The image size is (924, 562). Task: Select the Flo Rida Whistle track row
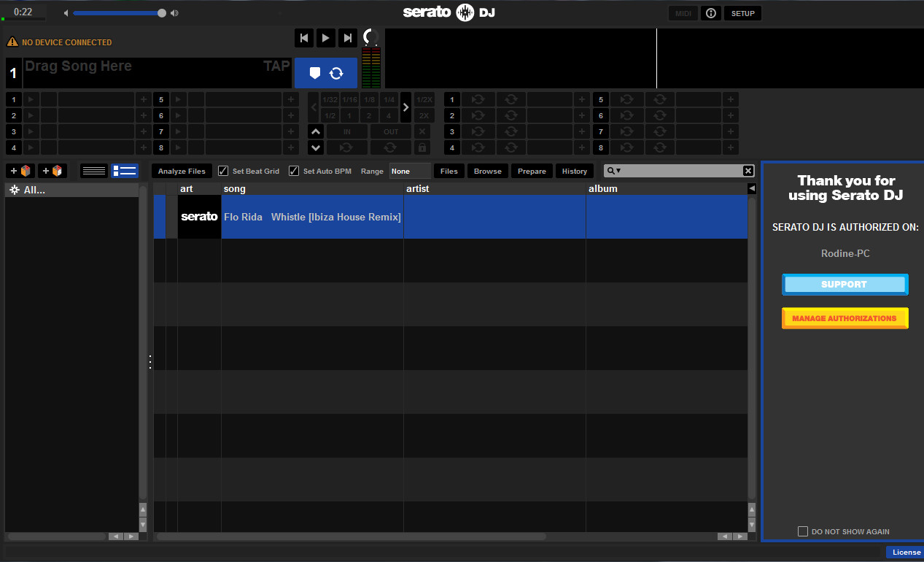click(451, 217)
